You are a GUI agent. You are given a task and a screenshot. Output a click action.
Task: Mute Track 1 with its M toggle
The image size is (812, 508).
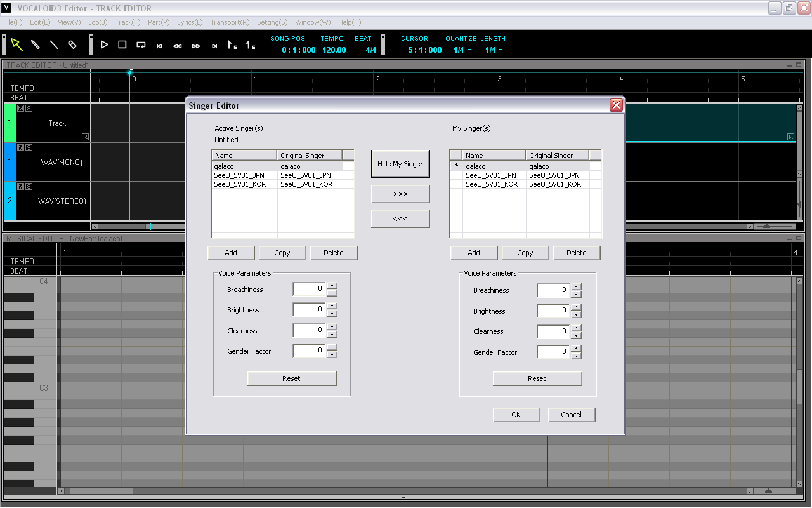(19, 108)
